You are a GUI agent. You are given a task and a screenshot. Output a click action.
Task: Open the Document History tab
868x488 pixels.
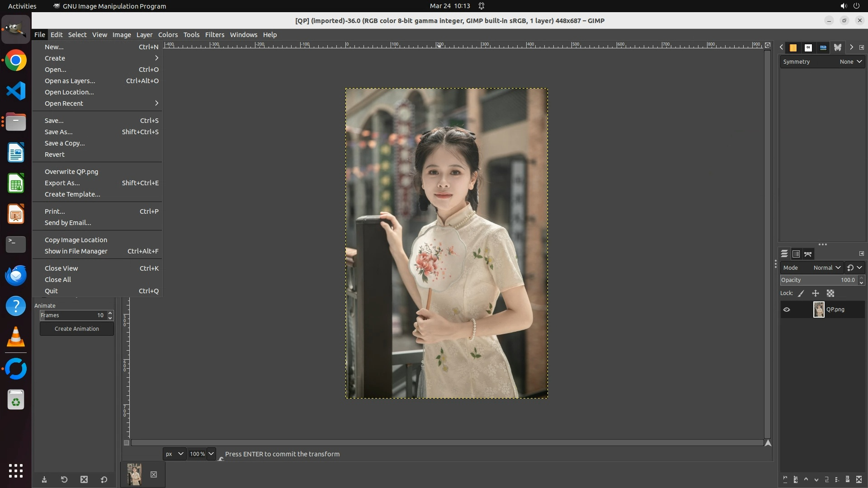823,47
